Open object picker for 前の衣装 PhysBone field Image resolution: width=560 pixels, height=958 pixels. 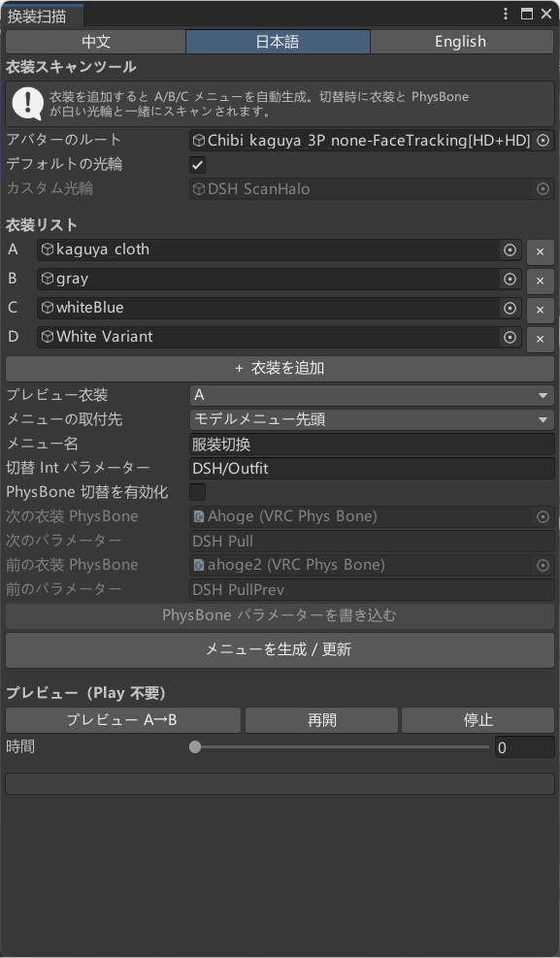543,566
